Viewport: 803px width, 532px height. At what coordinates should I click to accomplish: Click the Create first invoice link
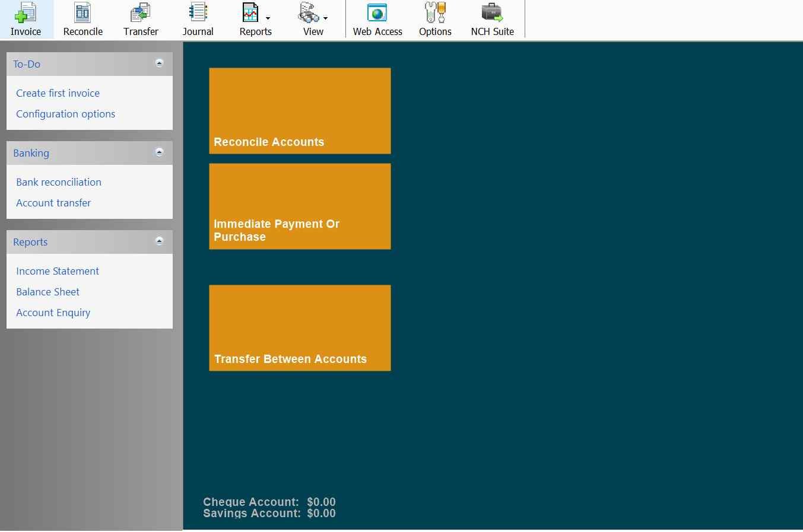point(58,93)
